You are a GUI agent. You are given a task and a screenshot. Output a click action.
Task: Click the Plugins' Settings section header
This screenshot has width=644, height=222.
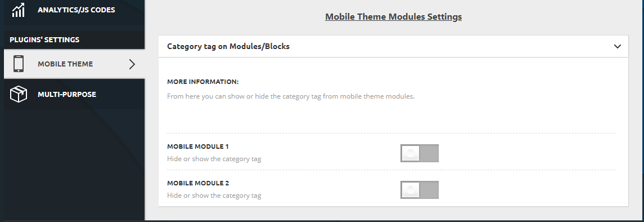44,40
